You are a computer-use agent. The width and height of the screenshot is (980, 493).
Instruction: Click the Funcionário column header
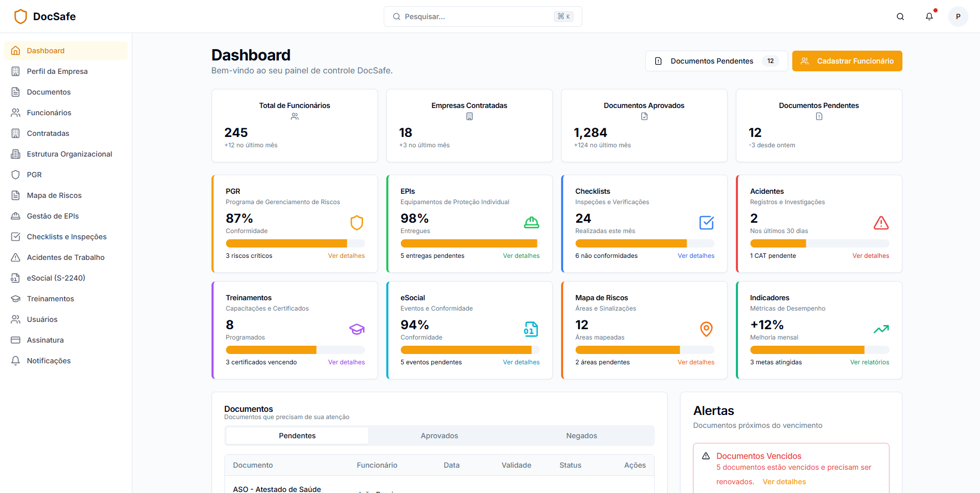click(x=377, y=465)
